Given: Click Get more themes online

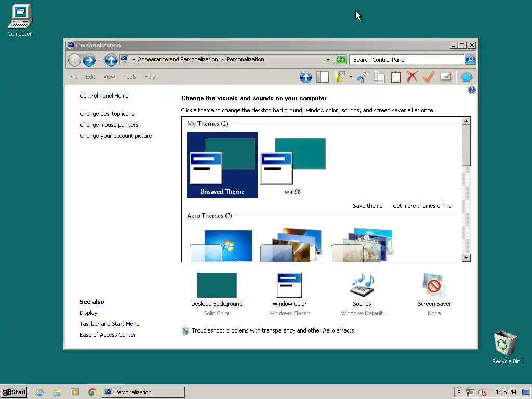Looking at the screenshot, I should click(x=422, y=206).
